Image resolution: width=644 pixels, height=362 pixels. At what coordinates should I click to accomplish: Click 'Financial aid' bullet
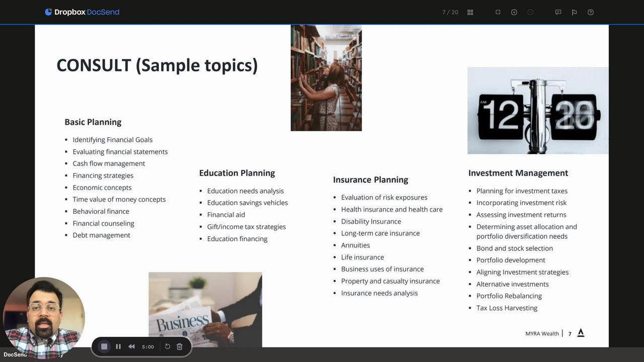tap(226, 215)
